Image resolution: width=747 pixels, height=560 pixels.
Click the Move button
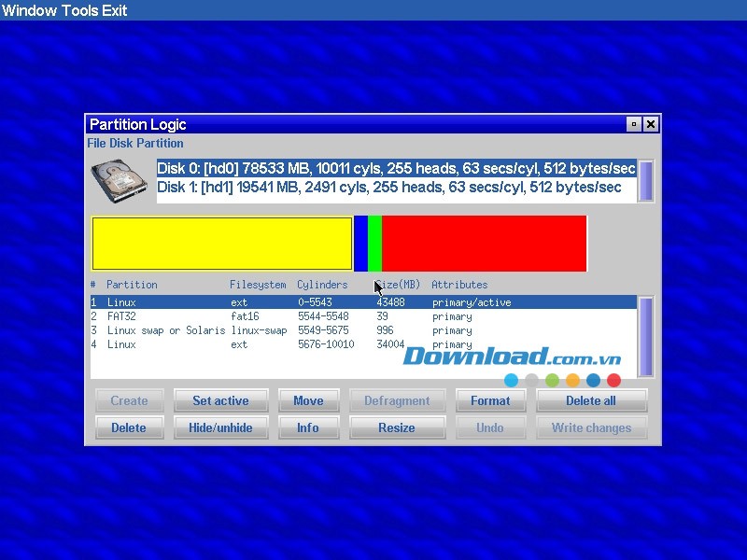(x=308, y=400)
